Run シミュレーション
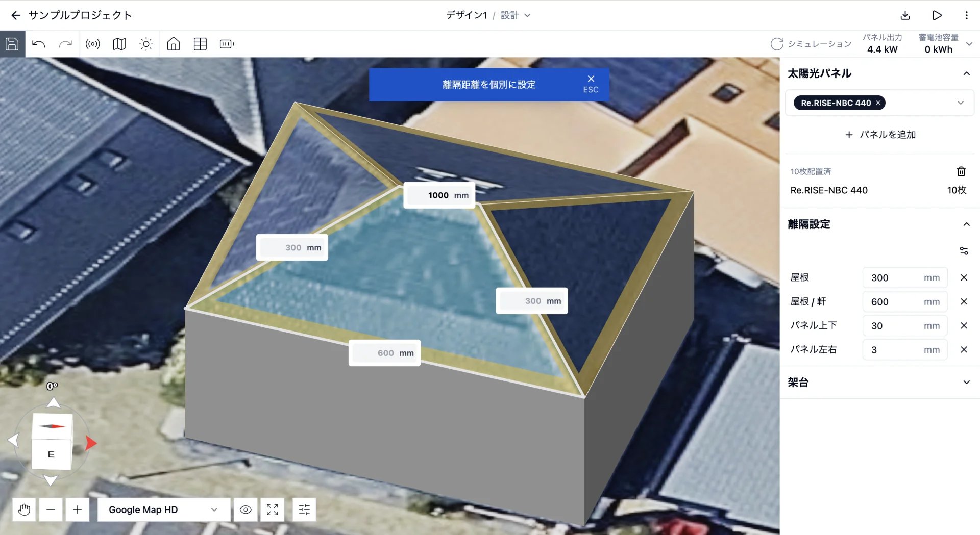 [811, 44]
